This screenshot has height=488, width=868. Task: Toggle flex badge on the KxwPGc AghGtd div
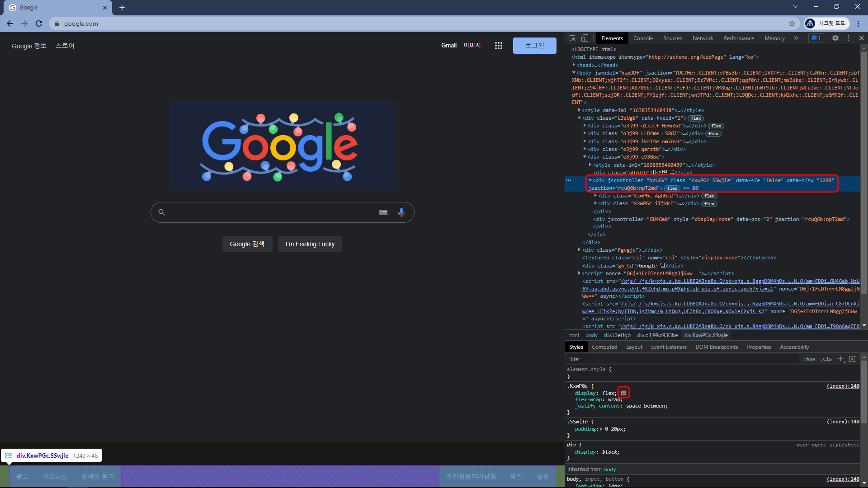(709, 196)
